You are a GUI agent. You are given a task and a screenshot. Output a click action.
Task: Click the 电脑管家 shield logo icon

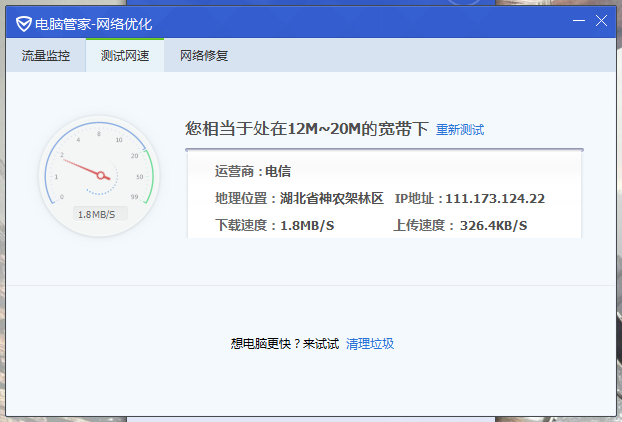[x=24, y=24]
